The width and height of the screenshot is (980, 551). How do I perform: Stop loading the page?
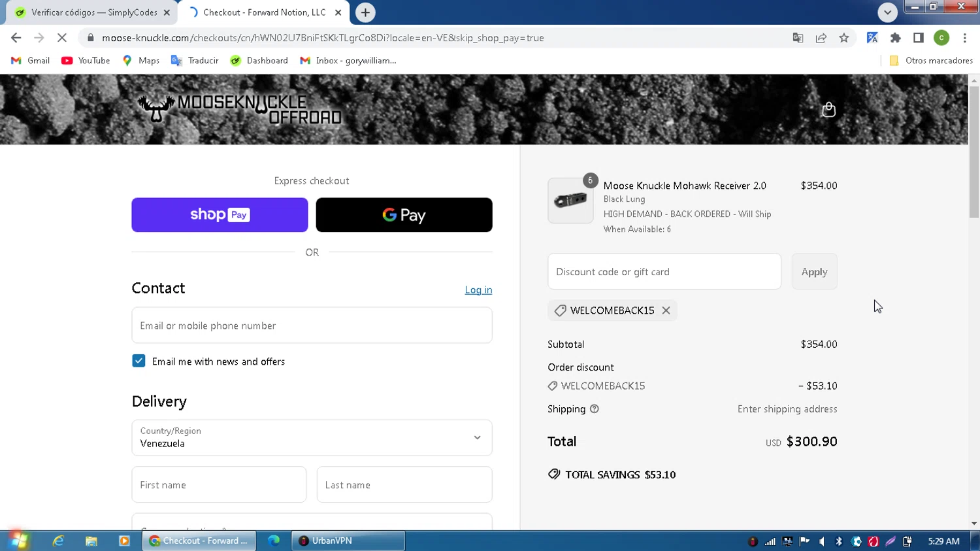(x=61, y=38)
